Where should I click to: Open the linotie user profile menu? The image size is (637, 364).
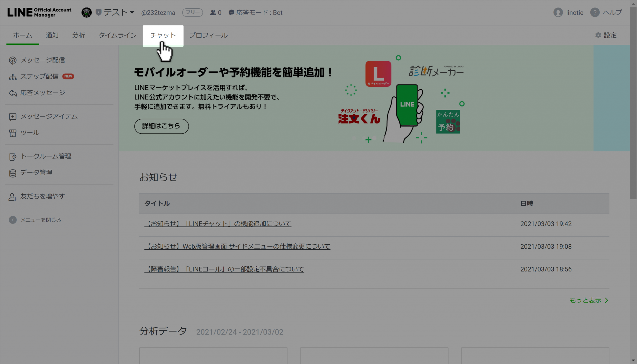tap(569, 12)
